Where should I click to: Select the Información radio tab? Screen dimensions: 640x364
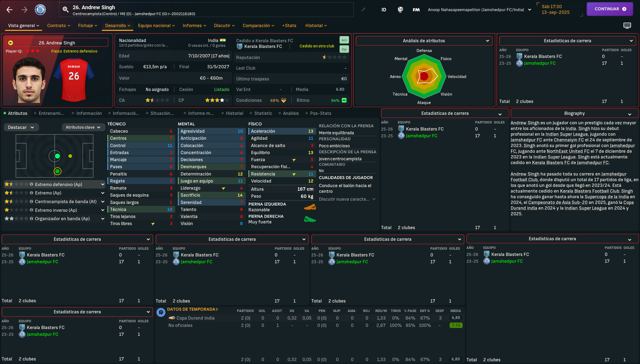point(87,113)
